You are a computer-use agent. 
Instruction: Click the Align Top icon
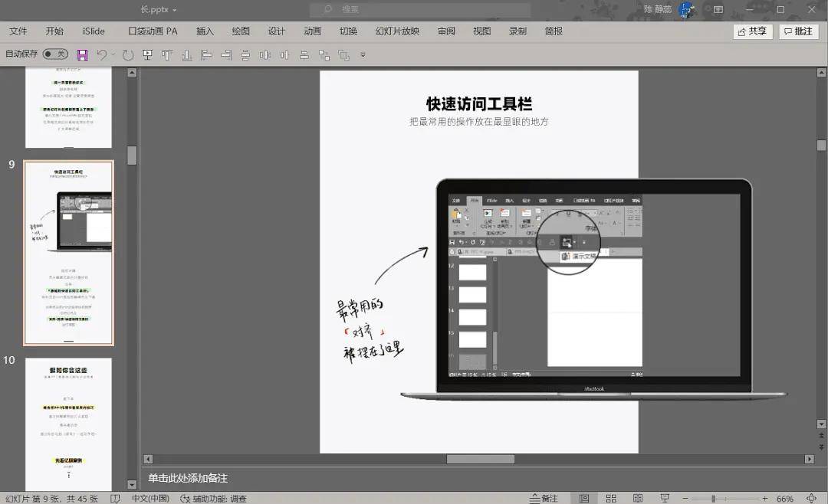click(167, 54)
